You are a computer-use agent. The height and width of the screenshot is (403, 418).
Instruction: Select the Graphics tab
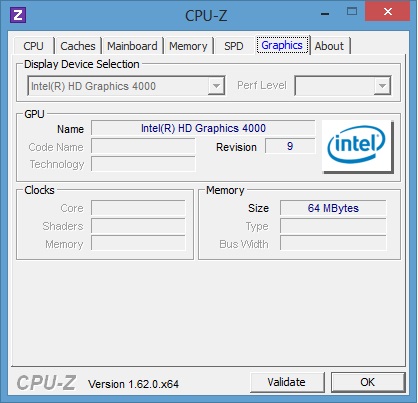click(x=282, y=45)
